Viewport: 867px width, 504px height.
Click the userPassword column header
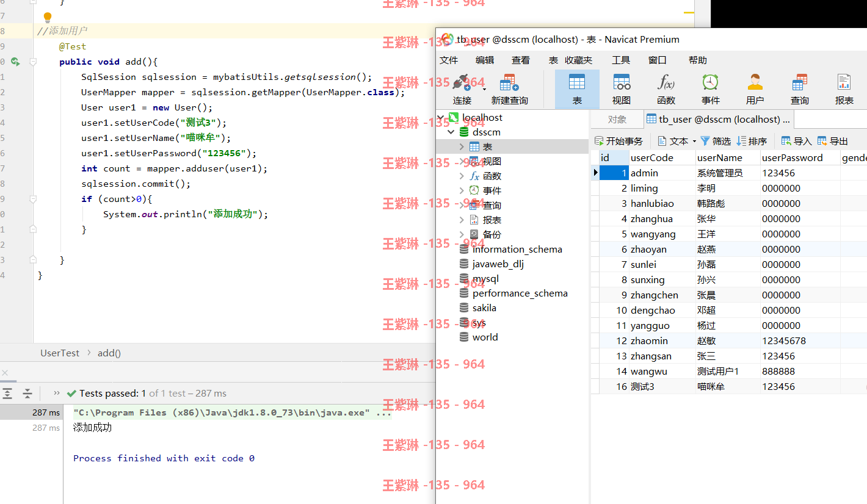pyautogui.click(x=800, y=157)
